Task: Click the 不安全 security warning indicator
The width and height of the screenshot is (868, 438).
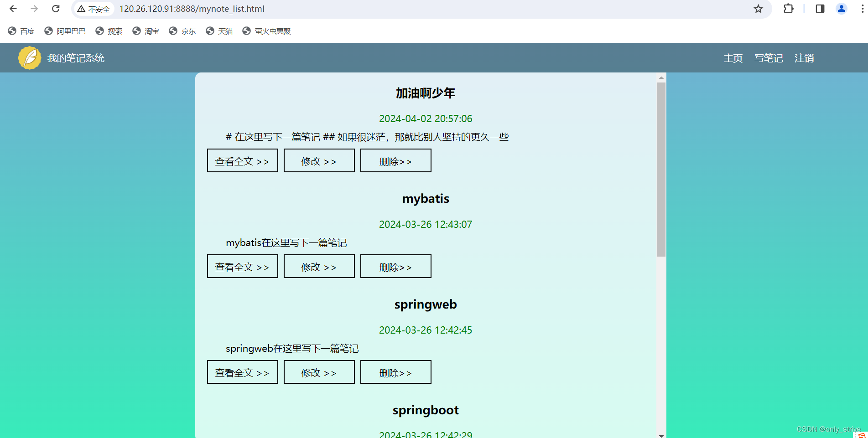Action: [x=94, y=9]
